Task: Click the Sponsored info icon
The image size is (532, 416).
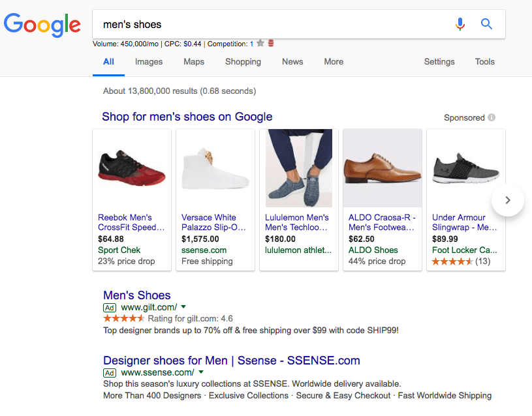Action: (x=492, y=117)
